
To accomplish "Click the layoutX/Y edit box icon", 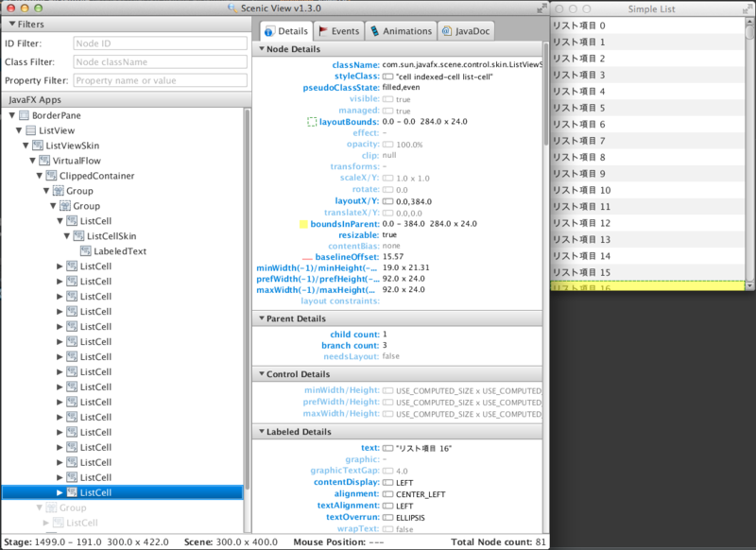I will pyautogui.click(x=387, y=201).
